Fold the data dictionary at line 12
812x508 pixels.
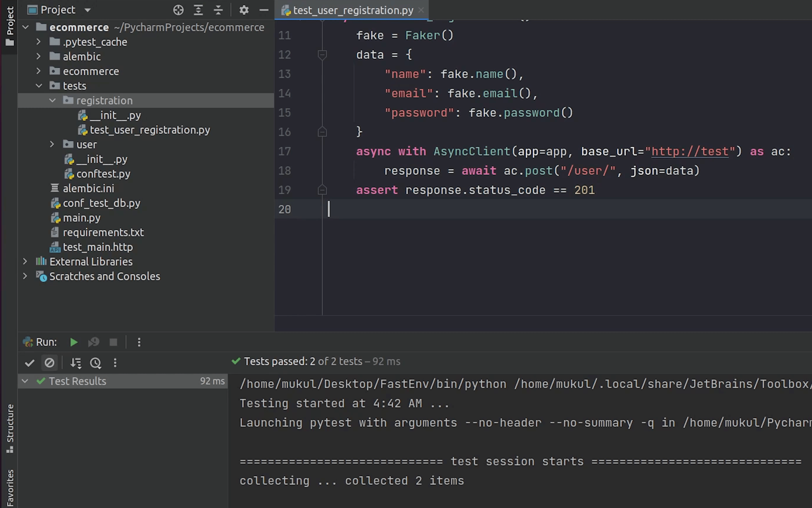pyautogui.click(x=322, y=54)
